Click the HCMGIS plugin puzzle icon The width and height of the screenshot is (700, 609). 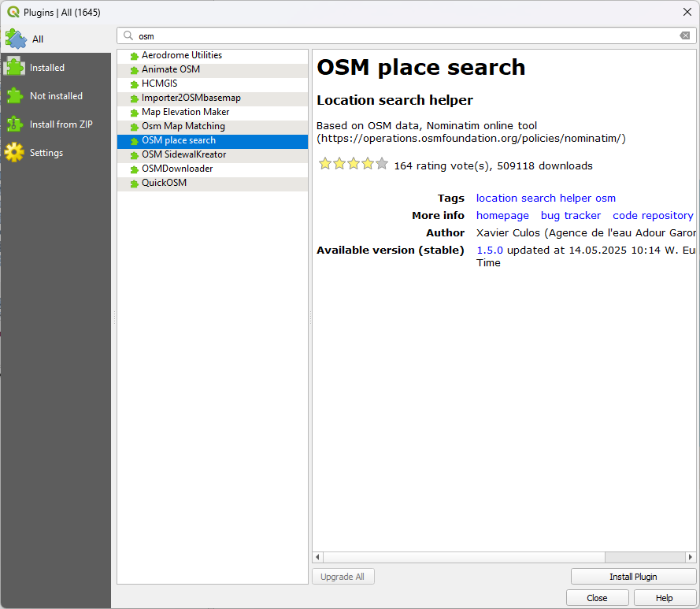point(134,84)
